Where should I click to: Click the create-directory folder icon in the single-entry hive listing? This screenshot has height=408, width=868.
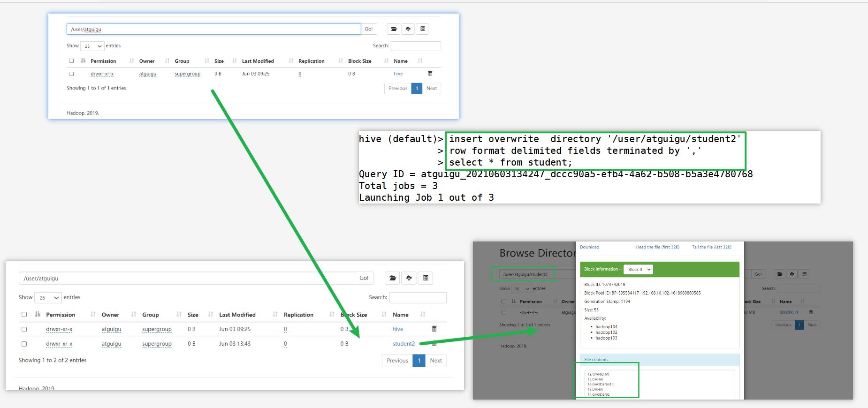(x=394, y=29)
